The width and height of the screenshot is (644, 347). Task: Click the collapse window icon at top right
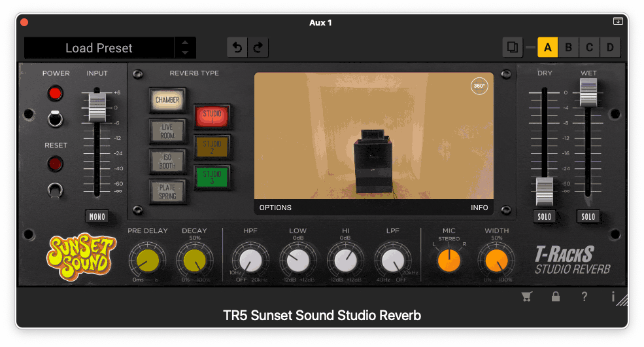point(618,21)
